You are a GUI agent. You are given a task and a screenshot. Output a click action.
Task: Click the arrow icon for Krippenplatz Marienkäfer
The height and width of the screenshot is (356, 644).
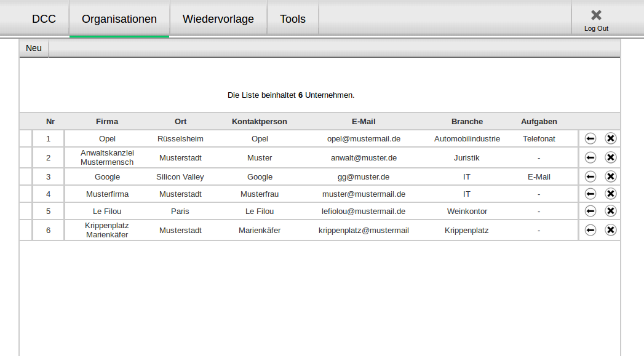tap(590, 230)
